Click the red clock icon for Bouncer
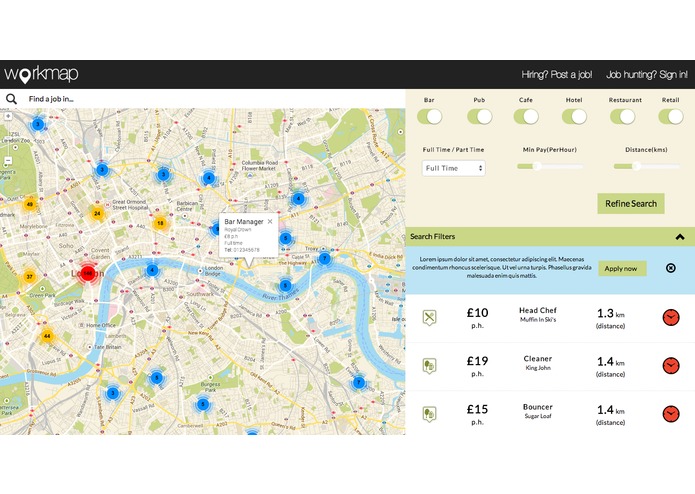Image resolution: width=695 pixels, height=494 pixels. 671,414
